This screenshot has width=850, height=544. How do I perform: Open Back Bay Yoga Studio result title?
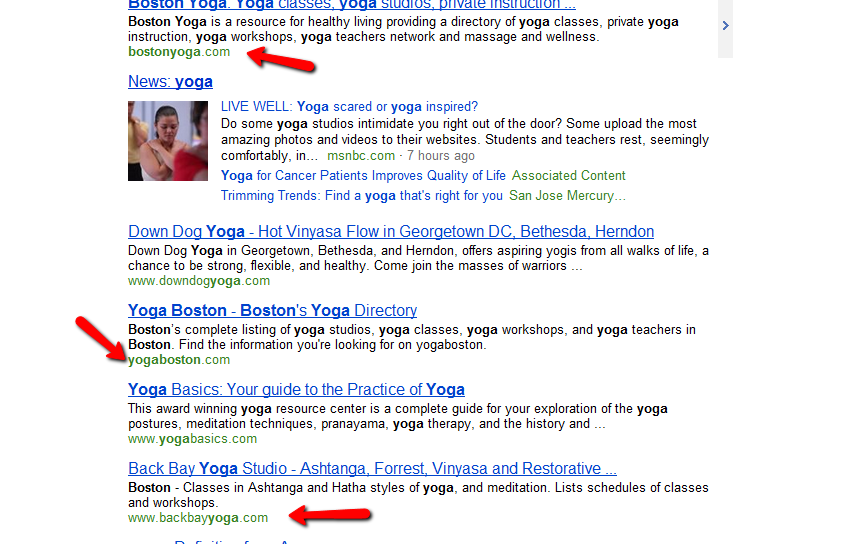(372, 469)
